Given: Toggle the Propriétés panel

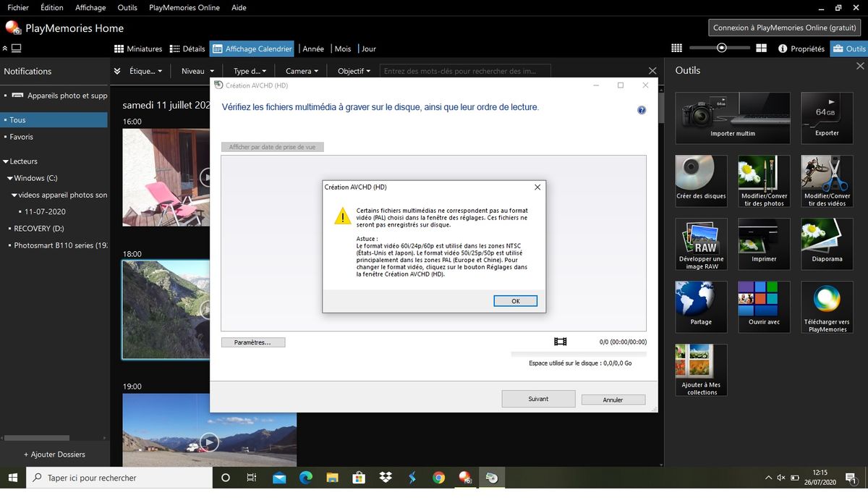Looking at the screenshot, I should (x=801, y=48).
